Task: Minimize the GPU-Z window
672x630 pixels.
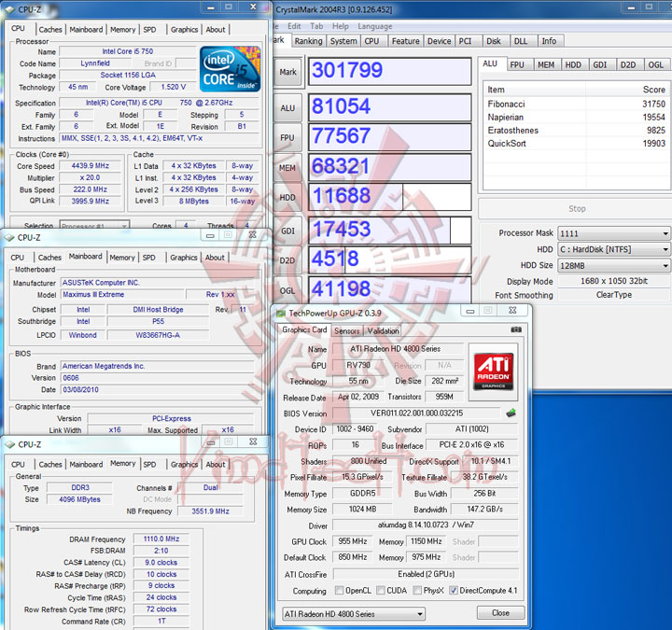Action: (x=470, y=311)
